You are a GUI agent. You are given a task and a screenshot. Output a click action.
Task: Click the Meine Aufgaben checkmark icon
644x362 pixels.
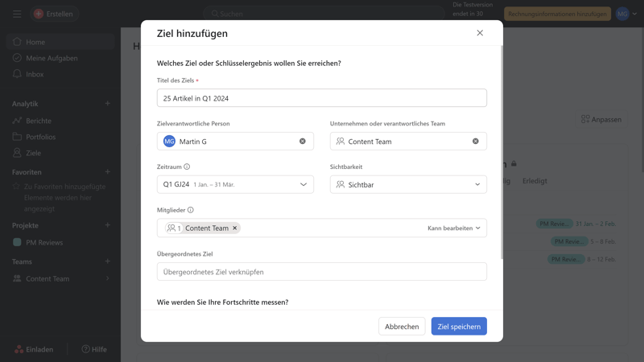tap(17, 58)
